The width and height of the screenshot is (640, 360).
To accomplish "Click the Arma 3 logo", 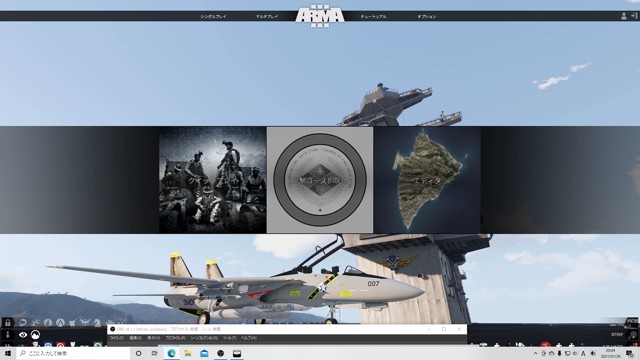I will coord(320,16).
